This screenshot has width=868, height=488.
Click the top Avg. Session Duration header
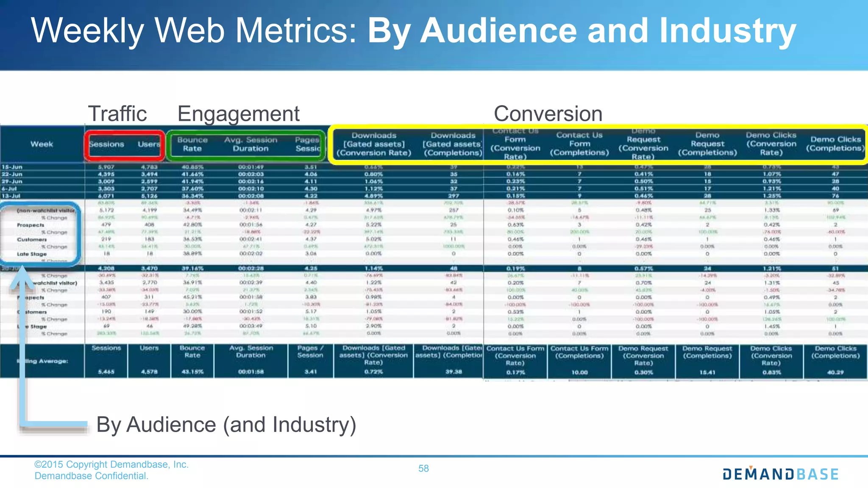click(x=250, y=144)
